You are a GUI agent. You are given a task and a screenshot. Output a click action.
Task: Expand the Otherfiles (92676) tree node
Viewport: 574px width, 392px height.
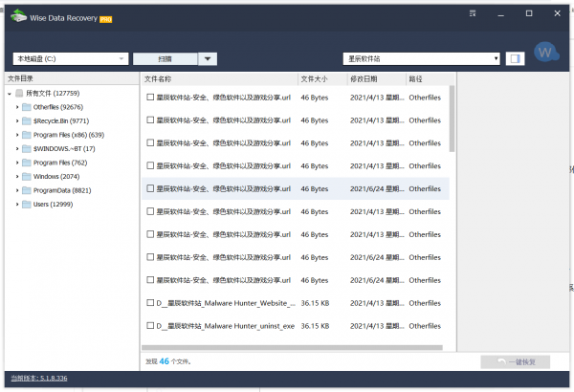point(17,107)
